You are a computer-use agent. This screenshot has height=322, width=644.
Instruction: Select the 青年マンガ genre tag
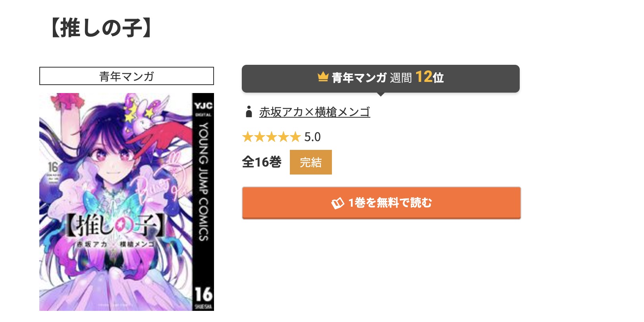click(x=127, y=76)
